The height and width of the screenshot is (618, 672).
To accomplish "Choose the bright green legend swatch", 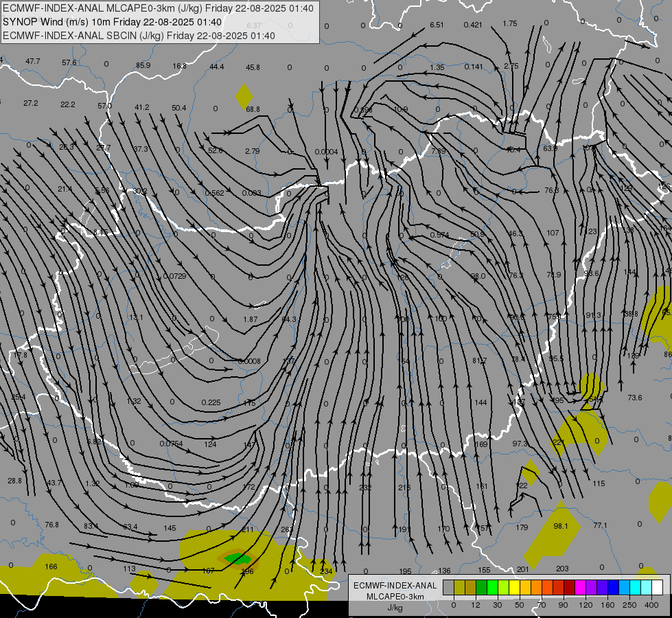I will [492, 587].
